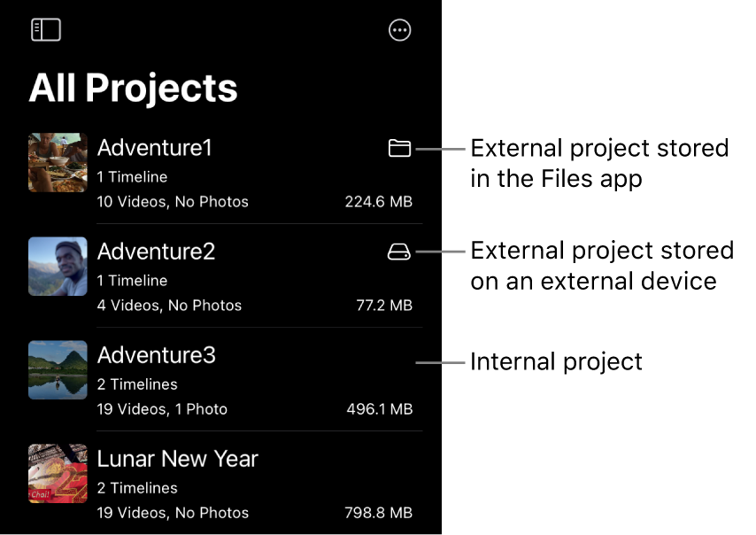Click the external drive icon beside Adventure2
This screenshot has width=756, height=535.
click(x=399, y=252)
